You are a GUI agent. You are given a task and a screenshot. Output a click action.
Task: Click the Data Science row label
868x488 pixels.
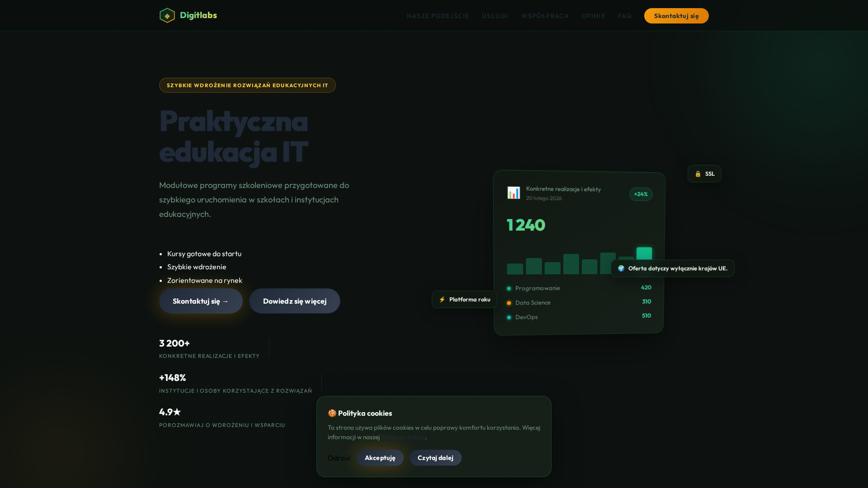tap(533, 303)
